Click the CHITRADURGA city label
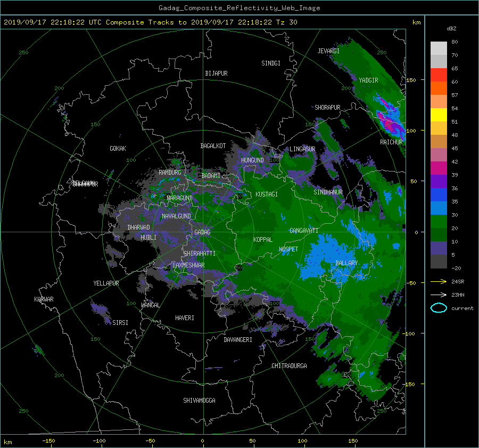 click(289, 366)
